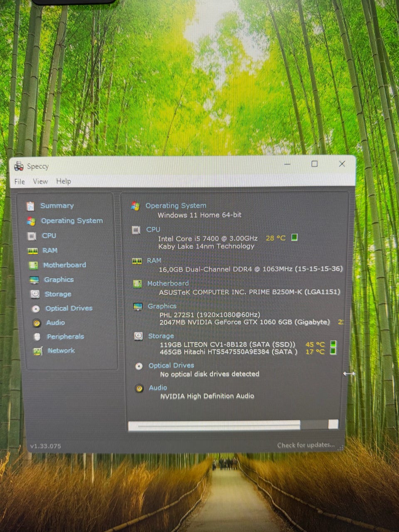399x532 pixels.
Task: Go to Peripherals in the sidebar
Action: pyautogui.click(x=65, y=337)
